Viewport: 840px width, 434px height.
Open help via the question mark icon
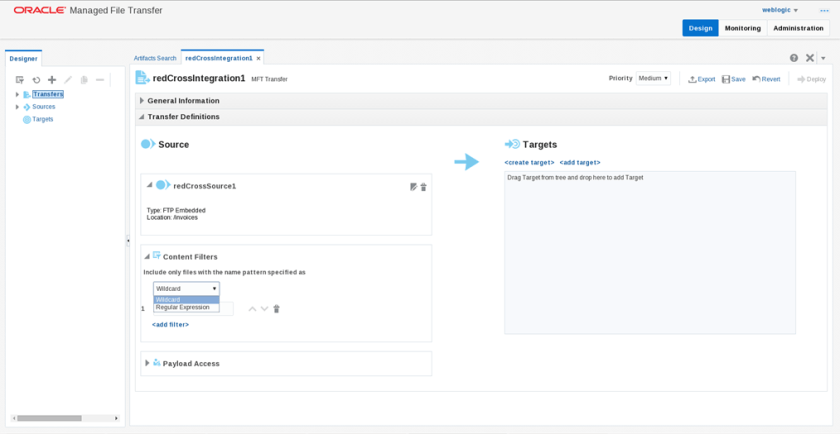point(794,58)
